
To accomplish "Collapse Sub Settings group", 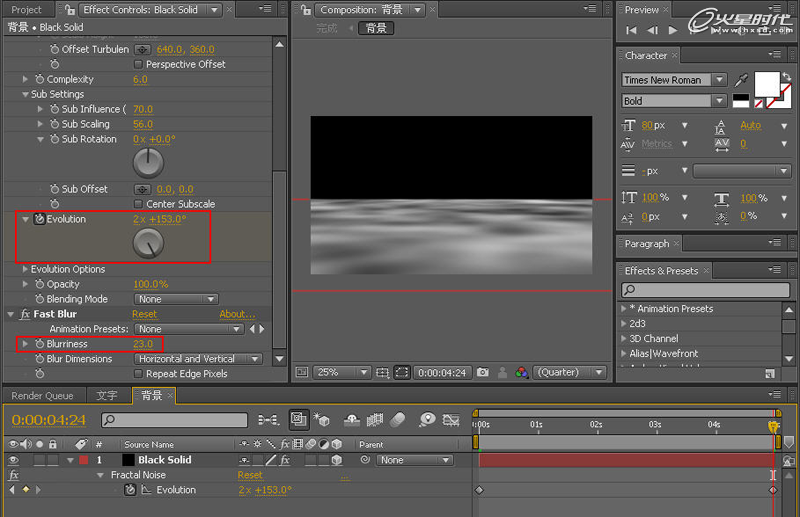I will click(x=25, y=94).
